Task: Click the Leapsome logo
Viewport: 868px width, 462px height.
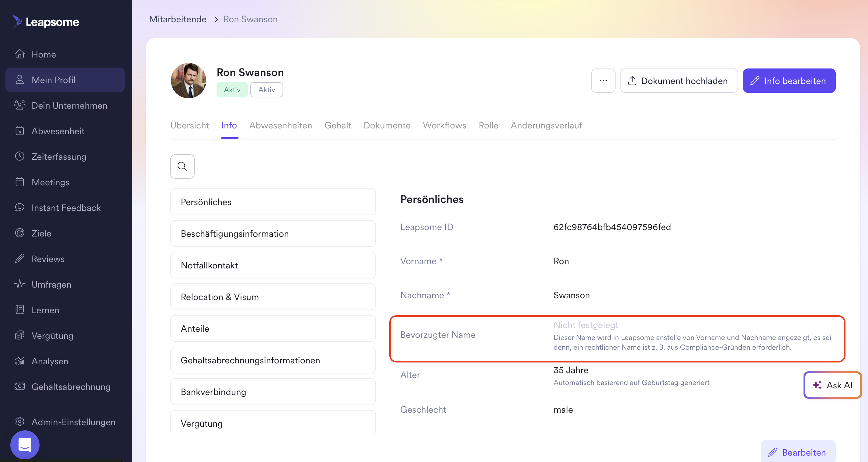Action: point(46,22)
